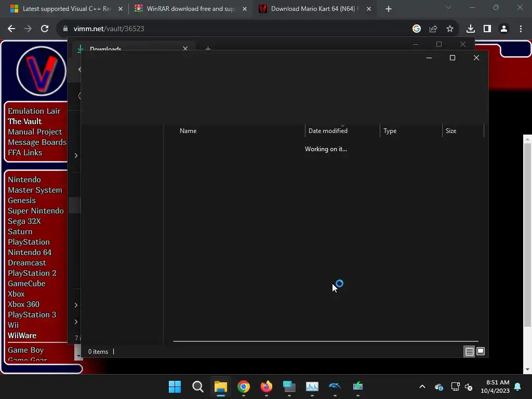Open File Explorer from taskbar
532x399 pixels.
coord(220,387)
